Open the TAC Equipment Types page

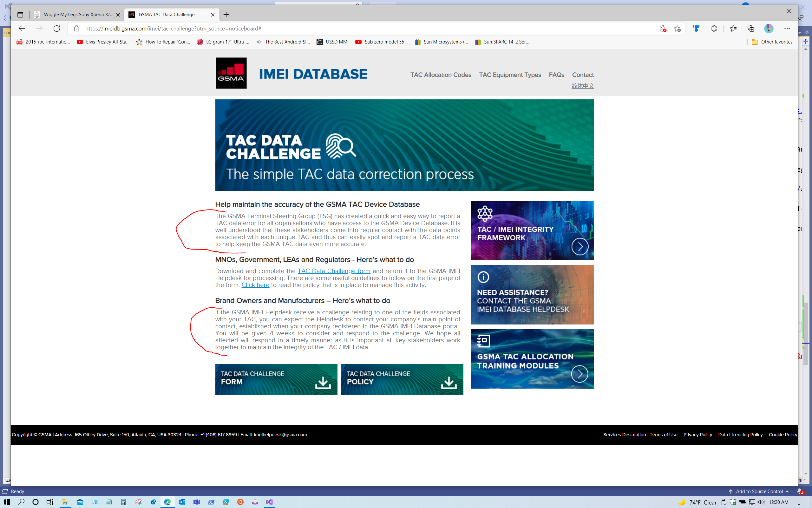(510, 75)
